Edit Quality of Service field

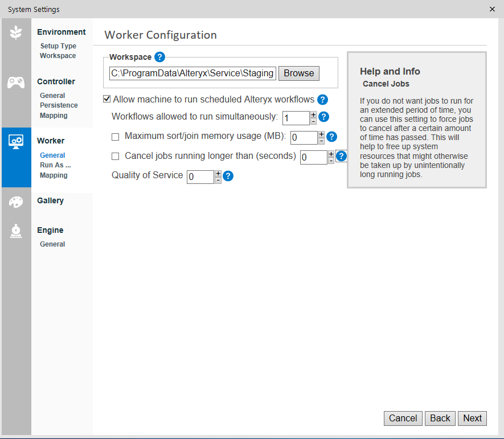200,177
